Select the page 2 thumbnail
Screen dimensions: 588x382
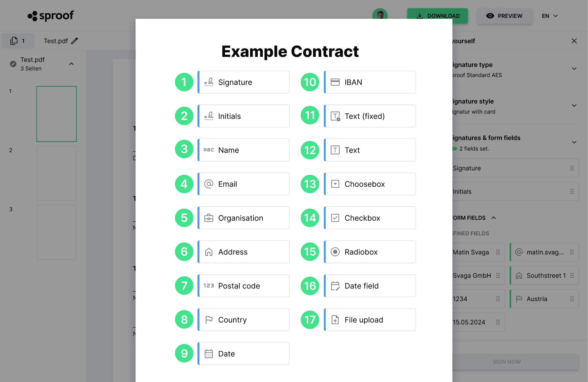coord(56,173)
